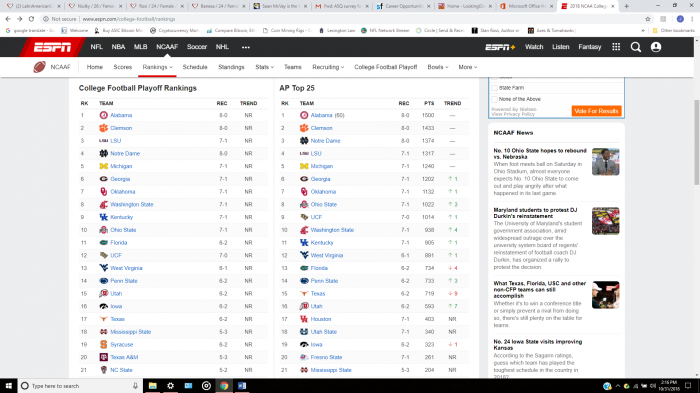Click Vote For Results button
700x393 pixels.
point(596,111)
